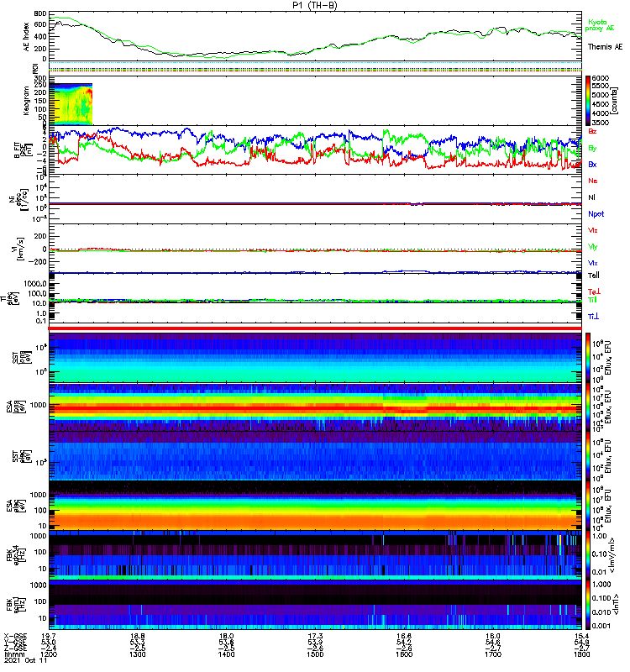Click the FBK electric field mV/m color bar
This screenshot has width=630, height=672.
(x=588, y=554)
